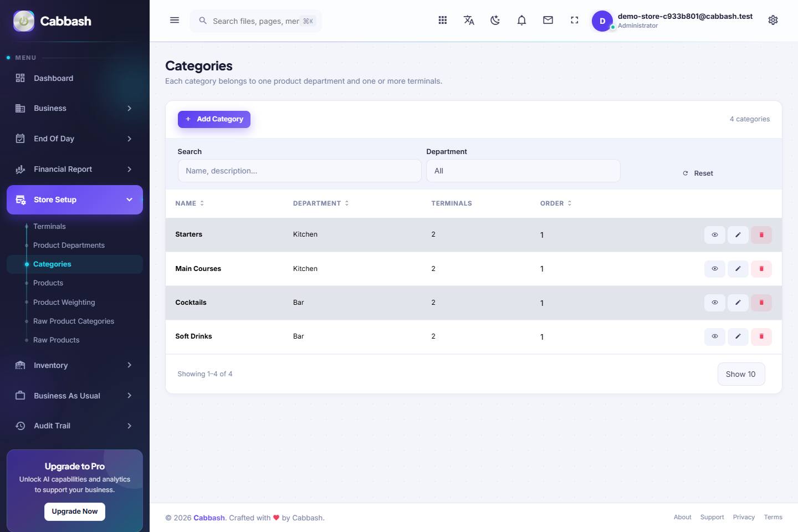The width and height of the screenshot is (798, 532).
Task: View the Soft Drinks category
Action: point(715,336)
